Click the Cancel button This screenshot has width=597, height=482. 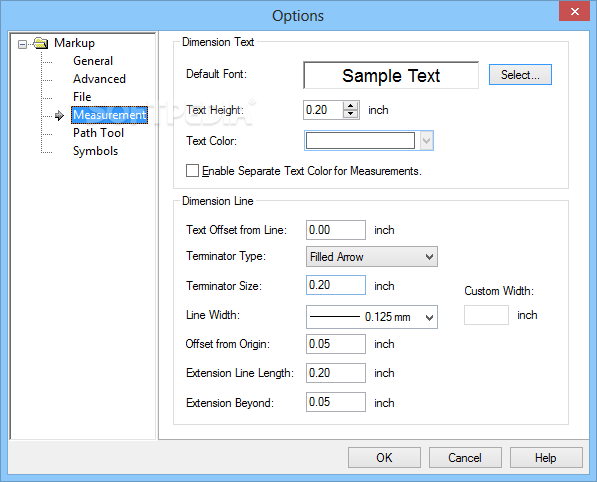pyautogui.click(x=465, y=458)
